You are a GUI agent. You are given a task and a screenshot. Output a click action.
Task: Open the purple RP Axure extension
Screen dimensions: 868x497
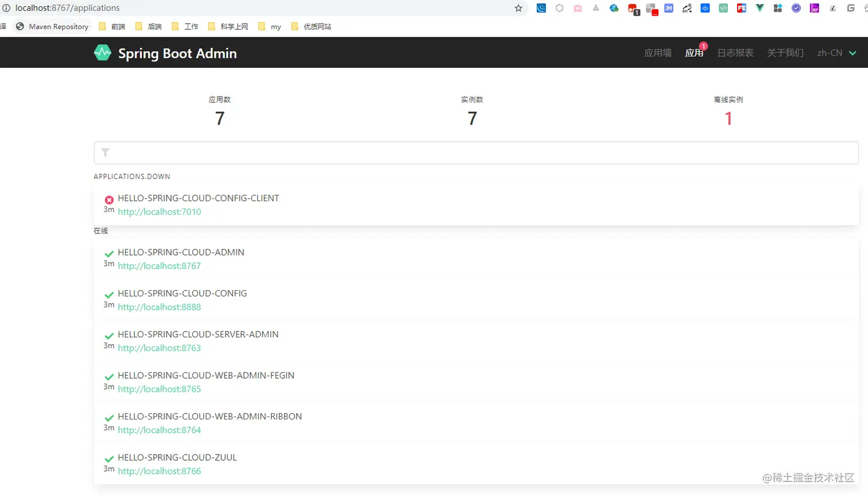815,8
